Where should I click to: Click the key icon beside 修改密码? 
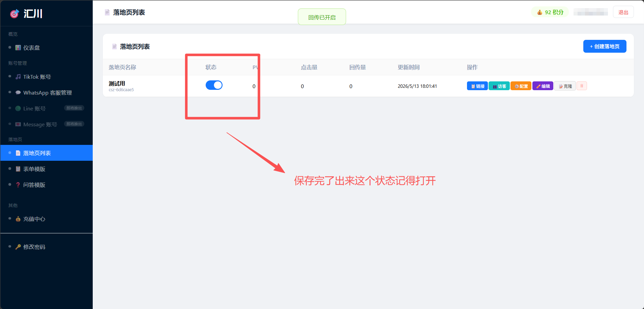coord(18,247)
